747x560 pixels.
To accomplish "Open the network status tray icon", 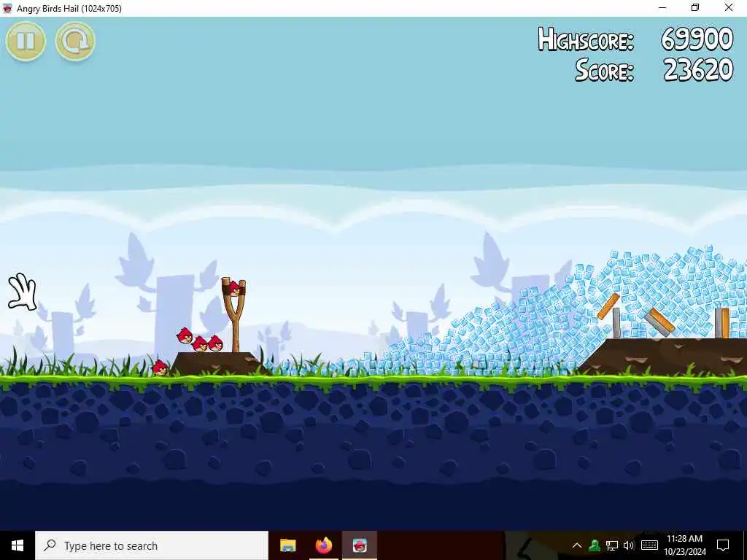I will (x=612, y=545).
